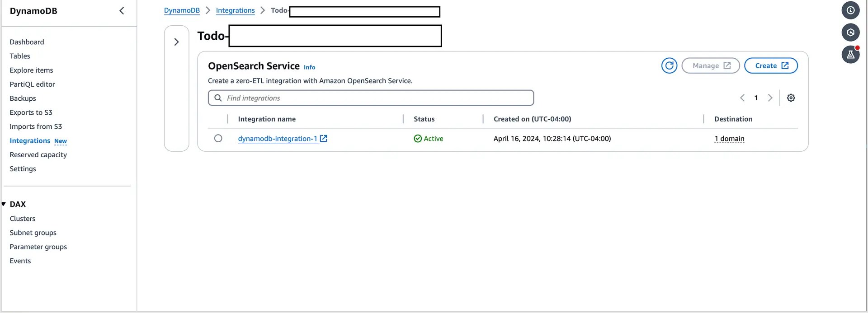The height and width of the screenshot is (313, 868).
Task: Sort by Integration name column header
Action: click(267, 119)
